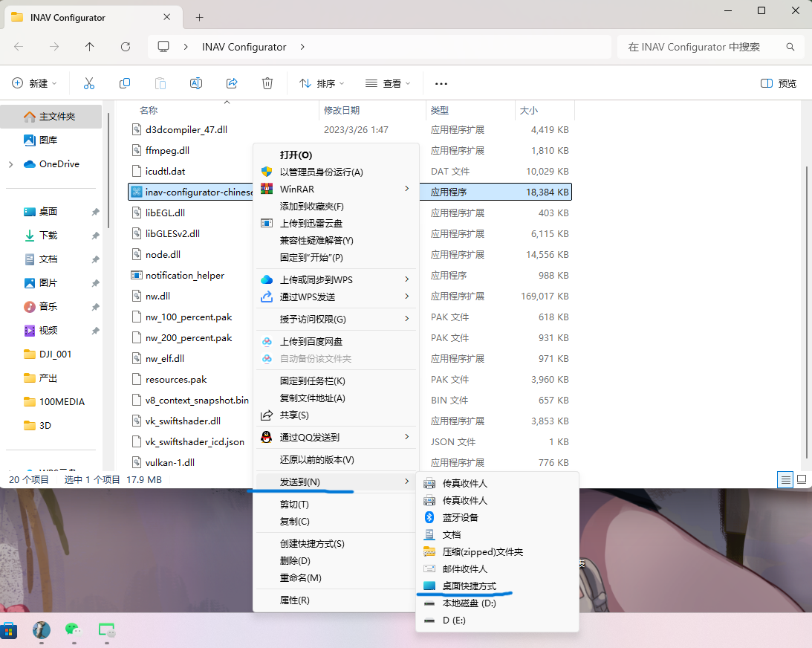The width and height of the screenshot is (812, 648).
Task: Open the DJI_001 folder in sidebar
Action: coord(51,354)
